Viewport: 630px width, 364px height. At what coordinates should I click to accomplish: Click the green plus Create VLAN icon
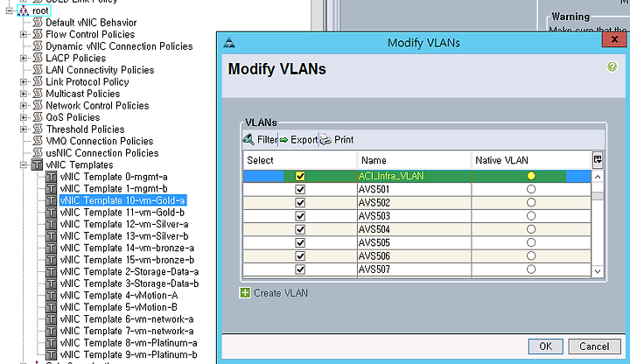coord(245,293)
